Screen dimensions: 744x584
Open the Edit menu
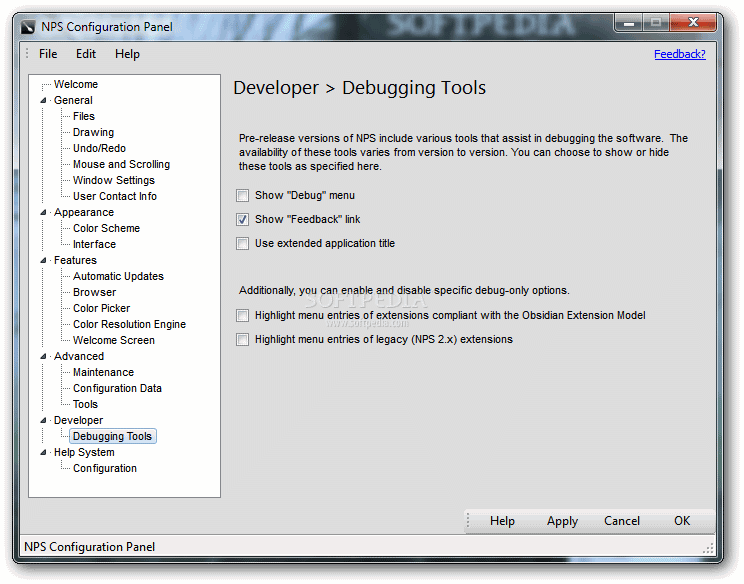[86, 54]
